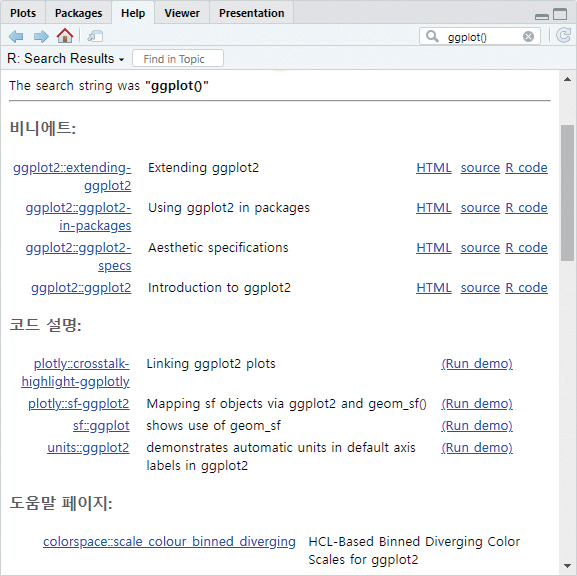Go forward with the blue right arrow

pyautogui.click(x=41, y=36)
